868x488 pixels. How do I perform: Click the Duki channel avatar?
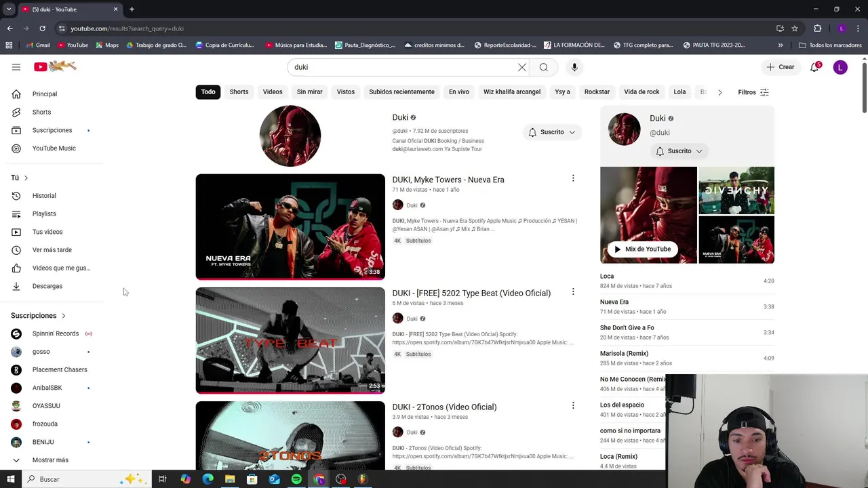click(290, 136)
